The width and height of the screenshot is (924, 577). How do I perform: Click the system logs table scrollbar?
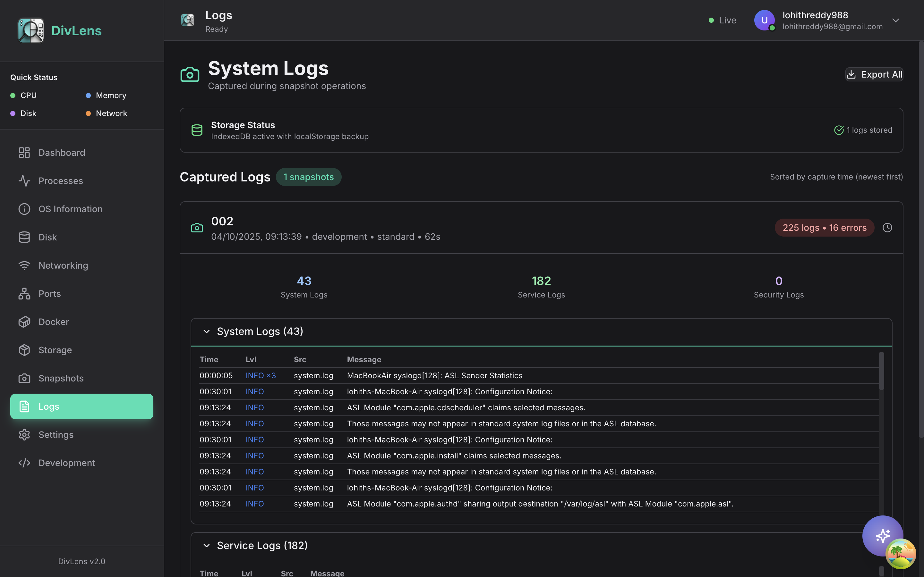pos(881,371)
